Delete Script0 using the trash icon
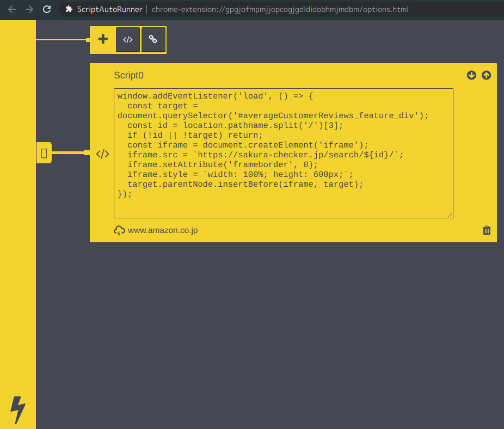The height and width of the screenshot is (429, 504). pos(487,230)
